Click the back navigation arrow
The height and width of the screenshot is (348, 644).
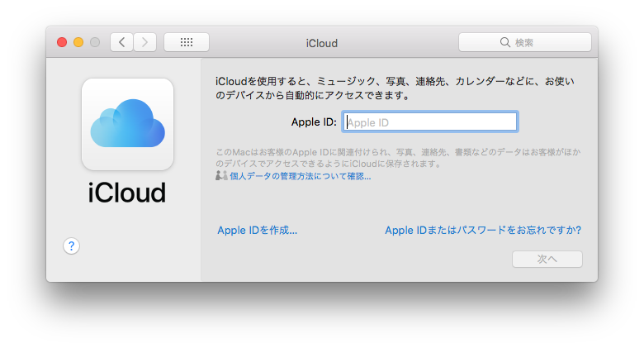[x=122, y=42]
